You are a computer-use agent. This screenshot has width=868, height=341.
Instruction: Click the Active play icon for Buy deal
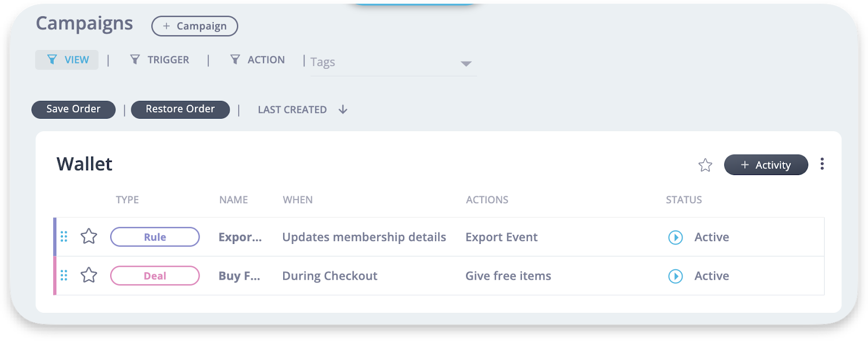pyautogui.click(x=675, y=276)
